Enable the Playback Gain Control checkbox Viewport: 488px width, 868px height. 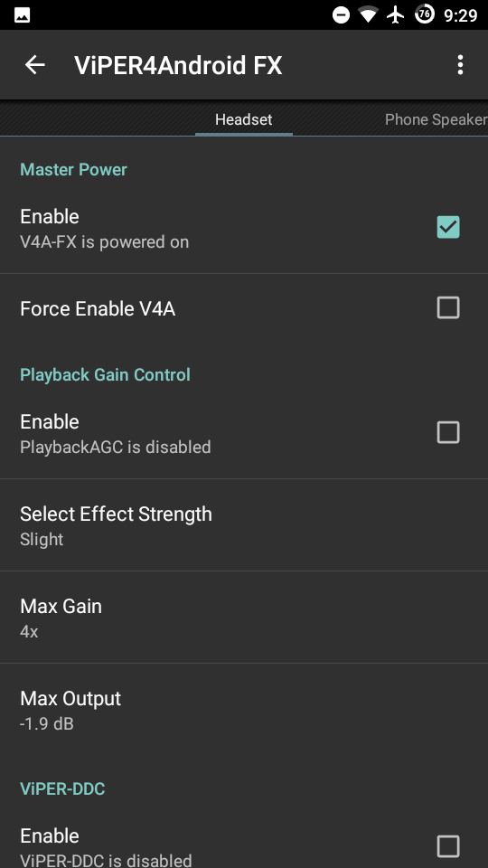(x=448, y=432)
